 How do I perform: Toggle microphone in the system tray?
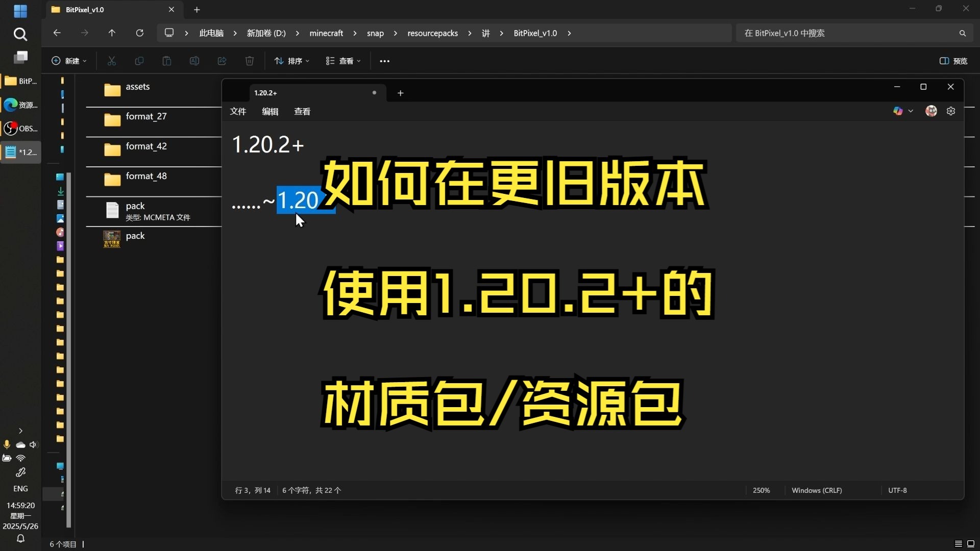pyautogui.click(x=7, y=444)
